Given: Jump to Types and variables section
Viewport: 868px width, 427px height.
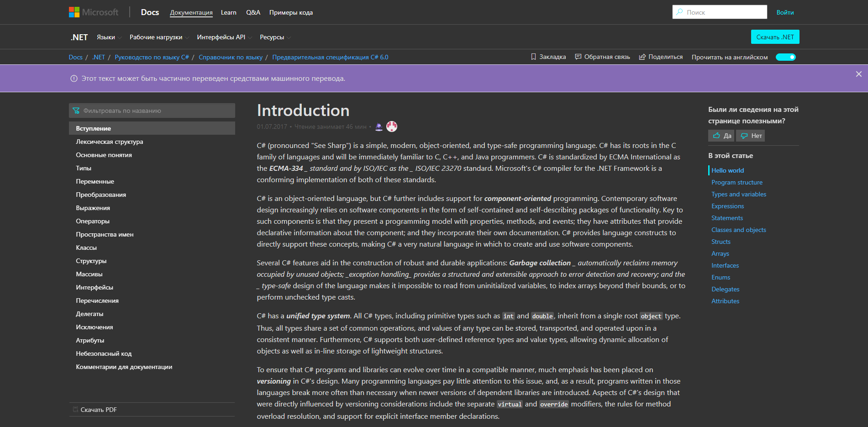Looking at the screenshot, I should 738,194.
